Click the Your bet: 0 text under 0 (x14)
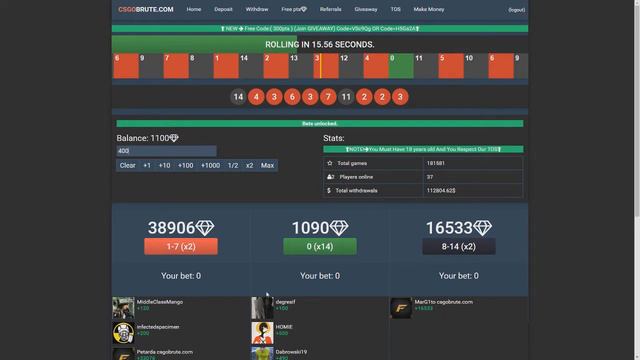Viewport: 640px width, 360px height. (x=320, y=276)
